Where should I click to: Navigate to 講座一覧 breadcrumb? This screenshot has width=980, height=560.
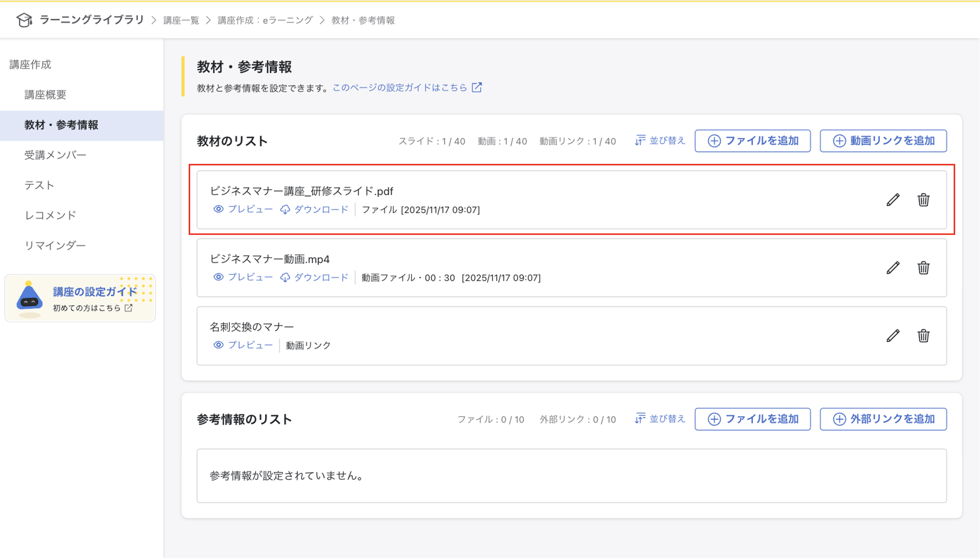181,20
